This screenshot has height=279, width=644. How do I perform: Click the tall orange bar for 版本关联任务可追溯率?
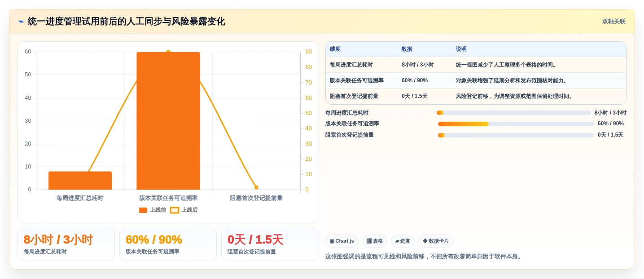coord(168,121)
